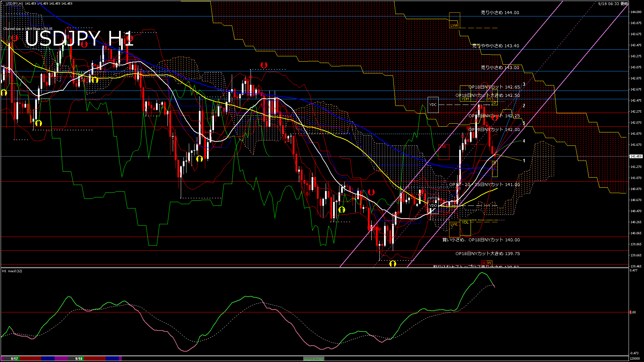
Task: Click the orange LWL level label
Action: point(454,224)
